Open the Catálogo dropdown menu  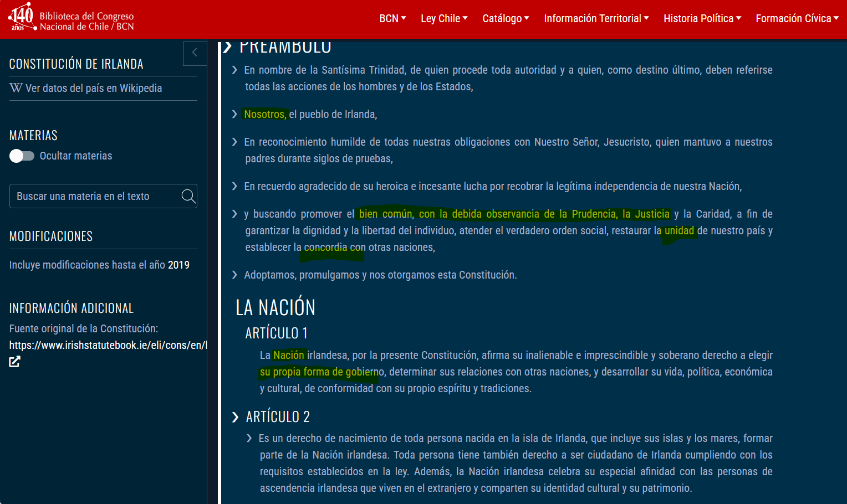click(x=506, y=18)
